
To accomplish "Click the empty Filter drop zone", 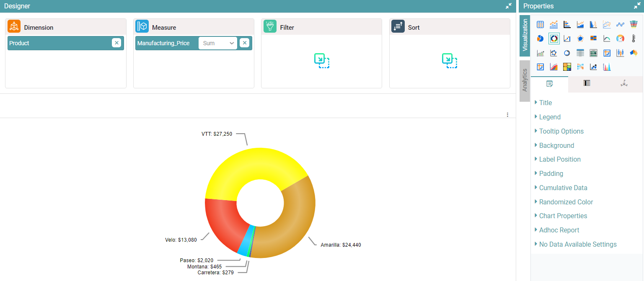I will pyautogui.click(x=321, y=61).
